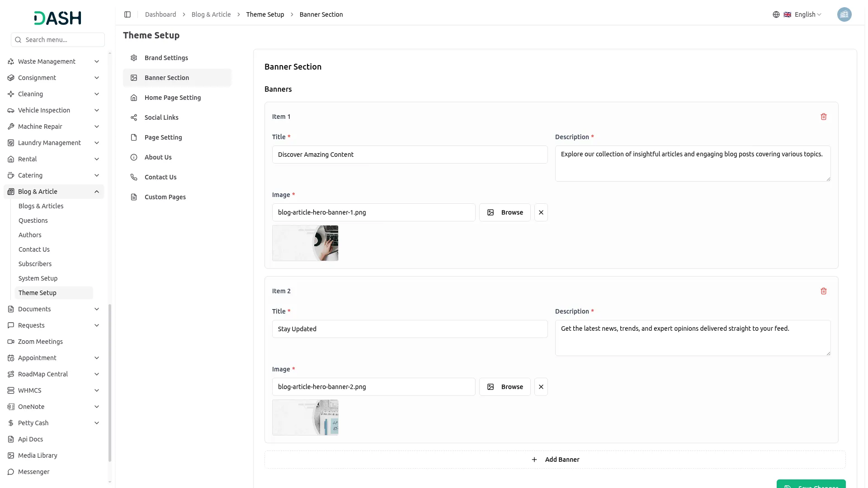Click the Item 2 banner thumbnail
This screenshot has width=868, height=488.
tap(305, 418)
